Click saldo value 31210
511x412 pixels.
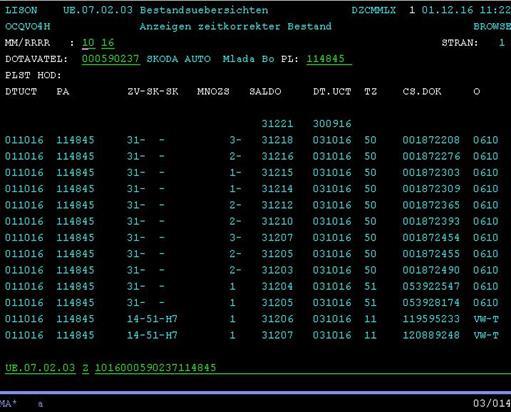tap(277, 221)
